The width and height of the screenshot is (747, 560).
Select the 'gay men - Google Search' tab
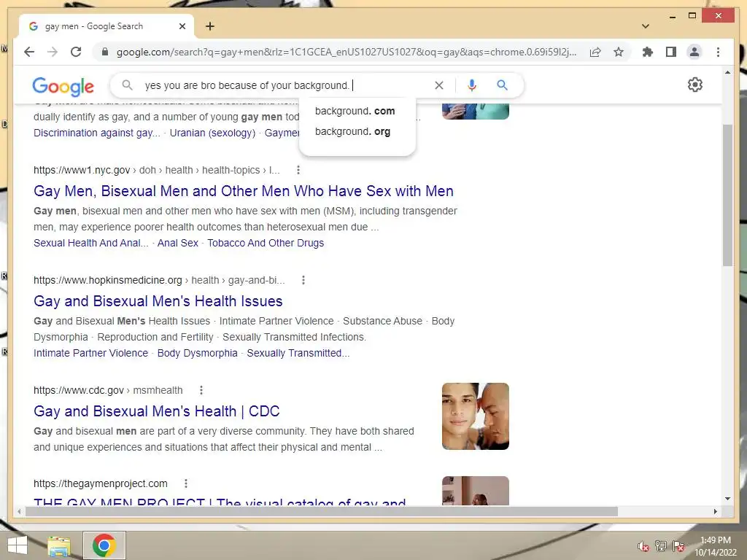click(x=107, y=26)
